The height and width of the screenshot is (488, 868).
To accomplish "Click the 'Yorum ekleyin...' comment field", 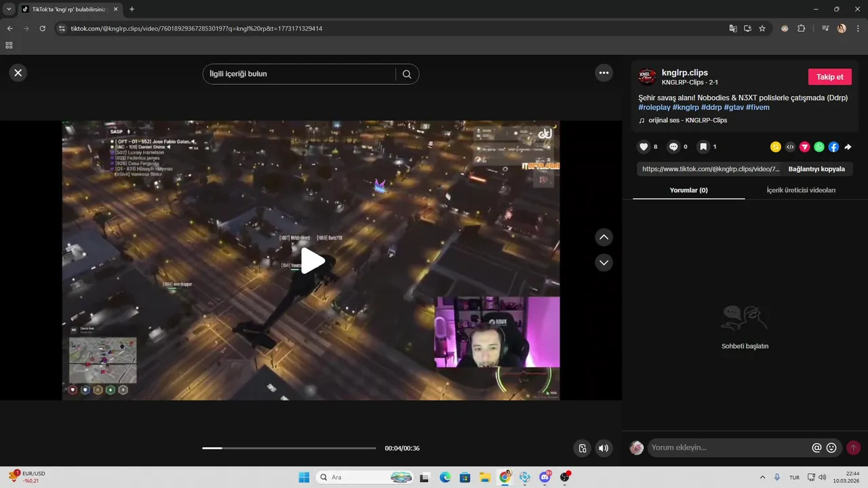I will pos(729,447).
